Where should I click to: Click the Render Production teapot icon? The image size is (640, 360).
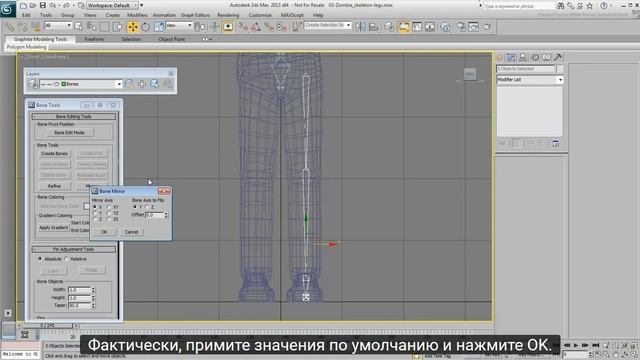pyautogui.click(x=487, y=27)
